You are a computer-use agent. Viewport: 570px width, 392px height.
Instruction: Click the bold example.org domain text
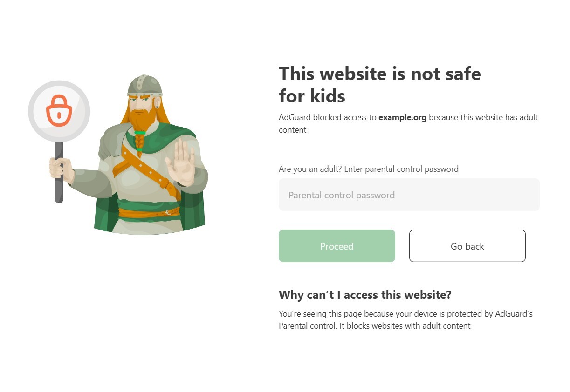pyautogui.click(x=403, y=117)
